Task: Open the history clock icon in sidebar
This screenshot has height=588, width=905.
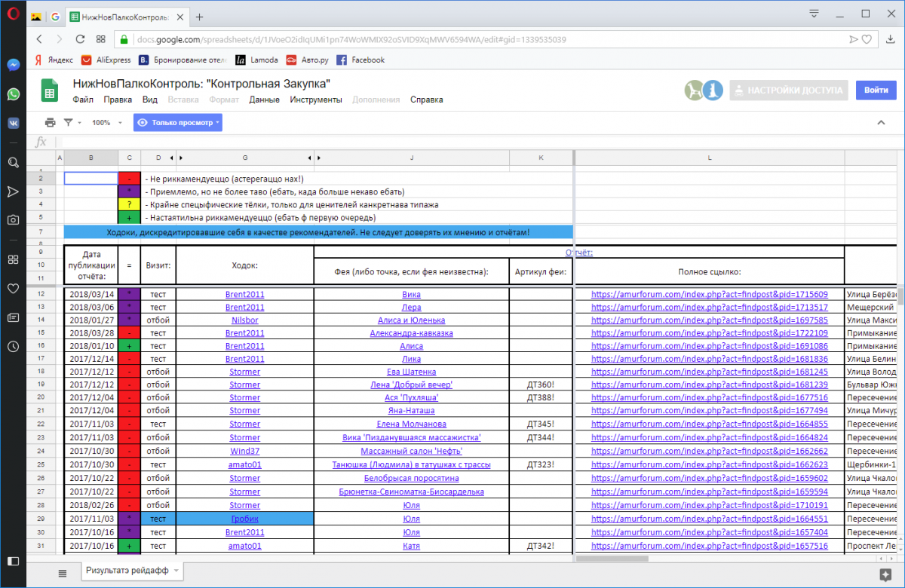Action: (x=13, y=347)
